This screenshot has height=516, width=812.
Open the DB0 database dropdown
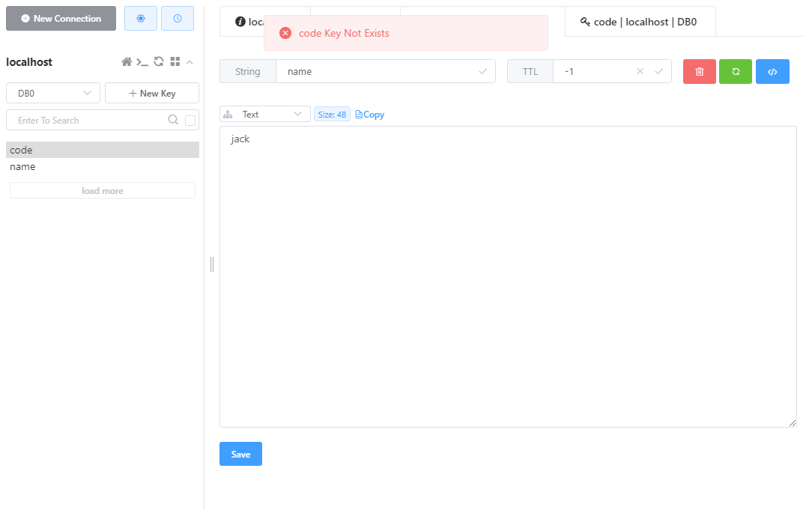click(53, 93)
